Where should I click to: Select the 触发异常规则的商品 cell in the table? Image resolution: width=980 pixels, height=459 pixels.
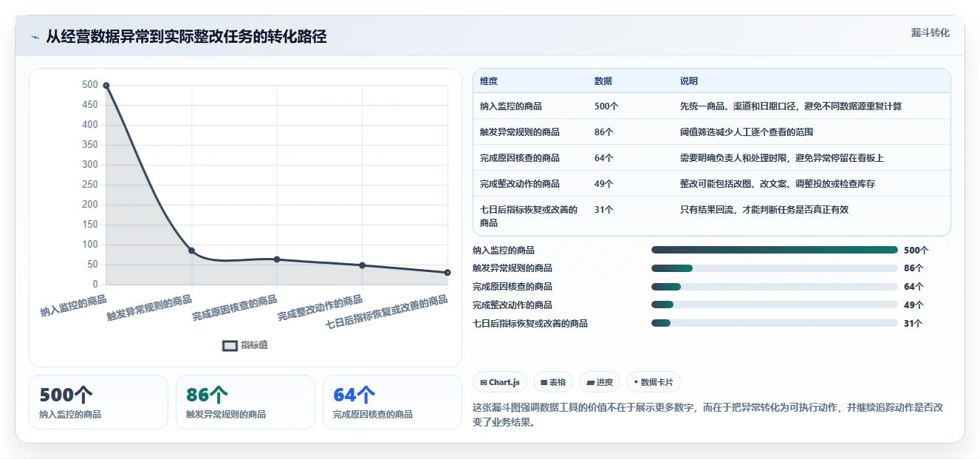pyautogui.click(x=520, y=132)
